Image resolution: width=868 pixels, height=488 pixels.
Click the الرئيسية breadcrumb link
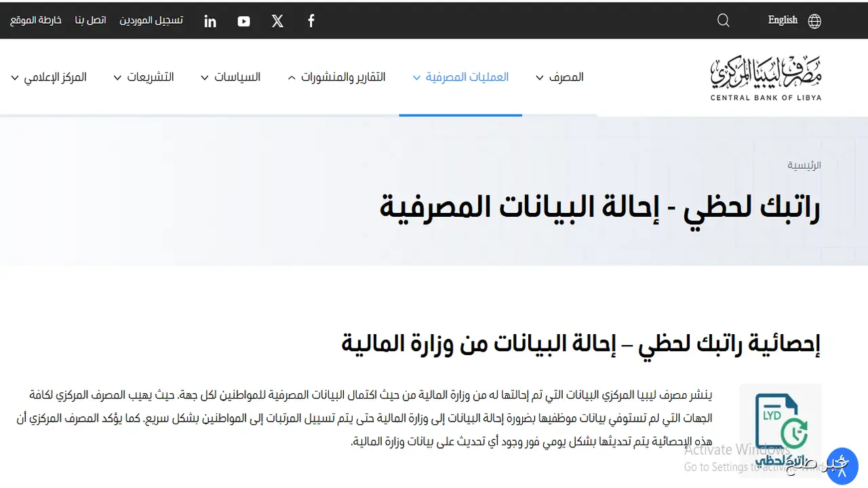[804, 165]
